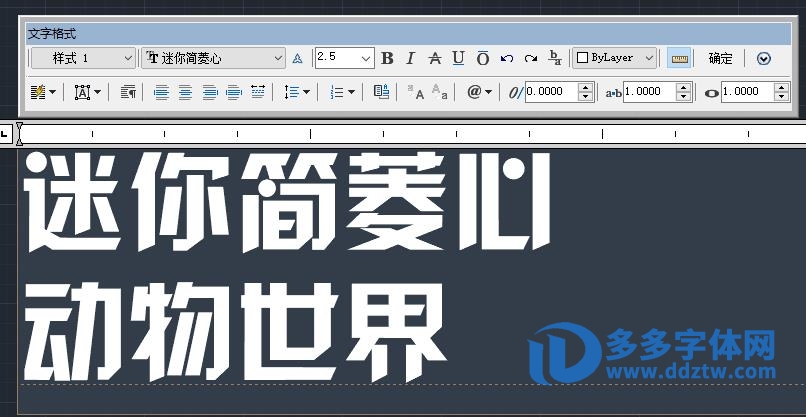This screenshot has height=417, width=806.
Task: Click the undo arrow icon
Action: pos(507,59)
